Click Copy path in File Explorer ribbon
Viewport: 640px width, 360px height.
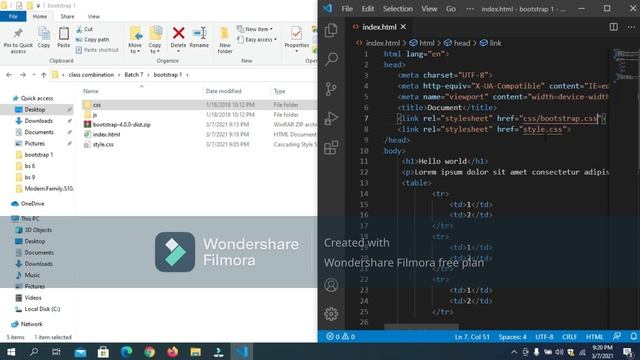tap(92, 40)
